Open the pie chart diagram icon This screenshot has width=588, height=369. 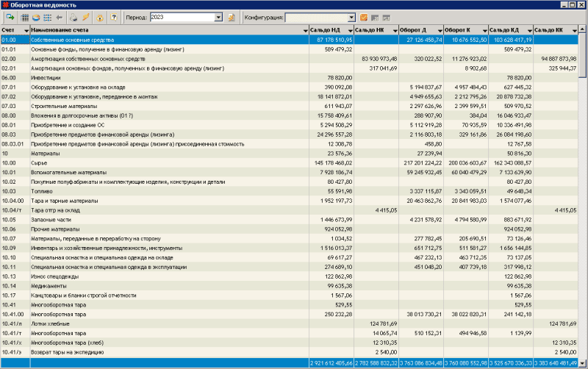click(36, 16)
